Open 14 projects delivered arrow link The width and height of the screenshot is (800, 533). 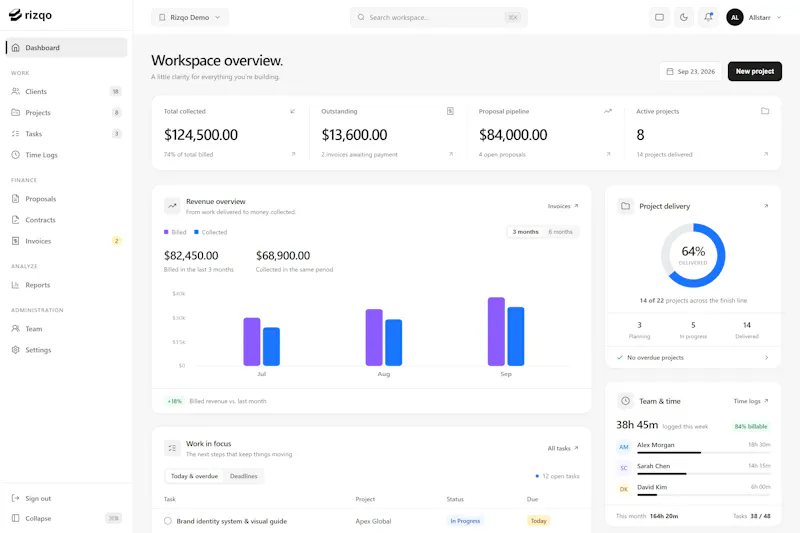(766, 154)
